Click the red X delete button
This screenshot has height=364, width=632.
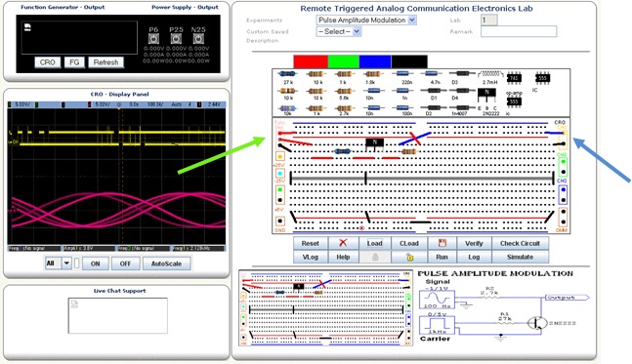[x=343, y=243]
